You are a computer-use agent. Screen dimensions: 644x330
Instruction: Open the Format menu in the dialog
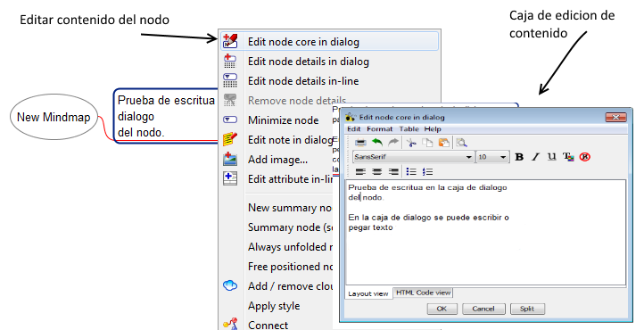(x=379, y=129)
